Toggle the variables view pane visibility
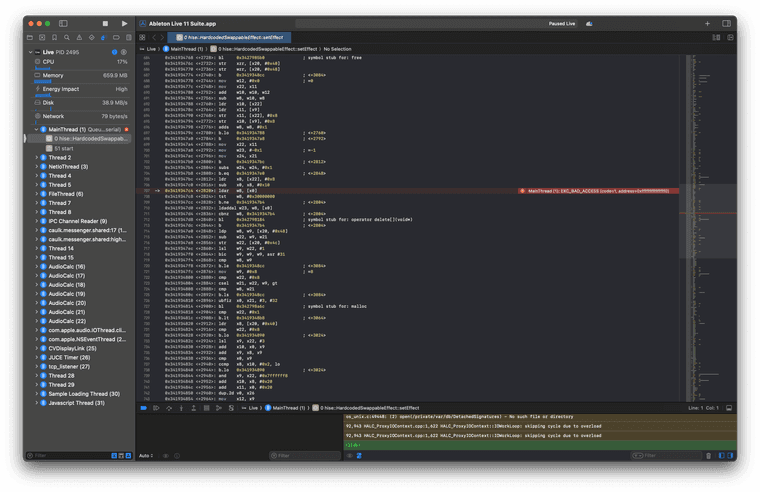760x492 pixels. [x=722, y=456]
